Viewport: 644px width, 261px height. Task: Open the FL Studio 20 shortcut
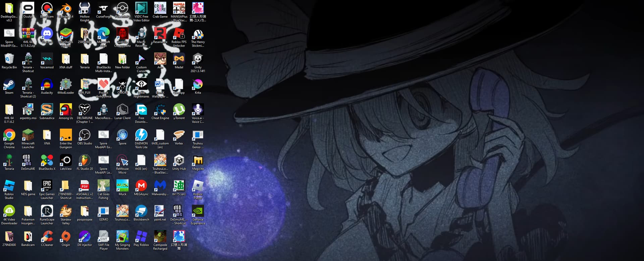[85, 160]
